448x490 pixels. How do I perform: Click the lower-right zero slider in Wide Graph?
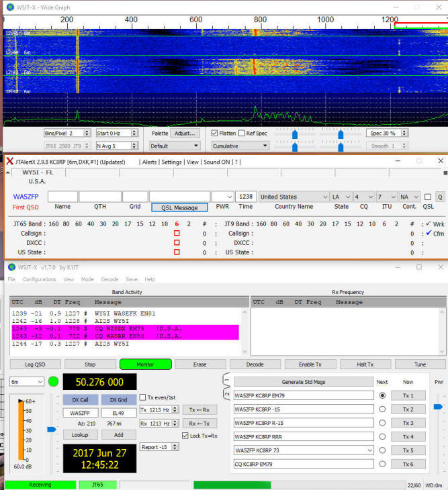click(341, 147)
